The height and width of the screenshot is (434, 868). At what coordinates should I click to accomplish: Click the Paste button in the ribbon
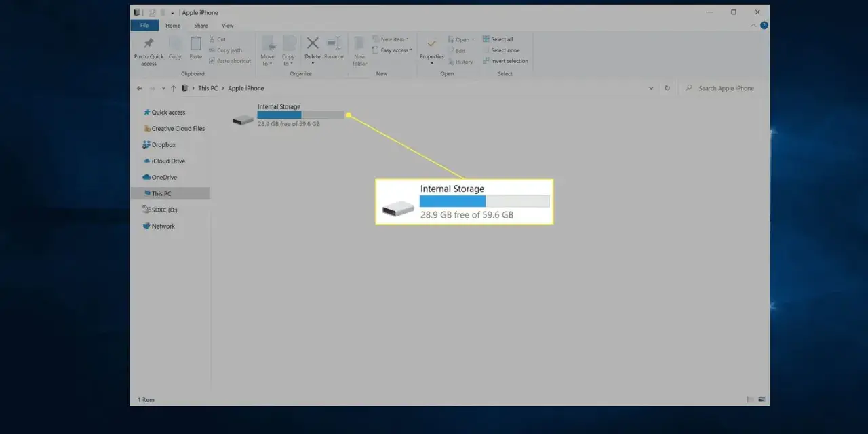[195, 48]
